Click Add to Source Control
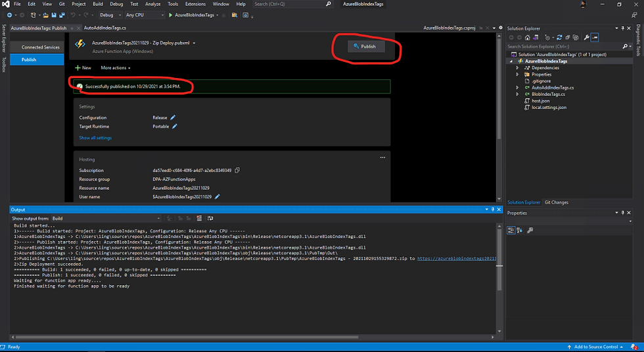The height and width of the screenshot is (352, 644). (x=595, y=347)
